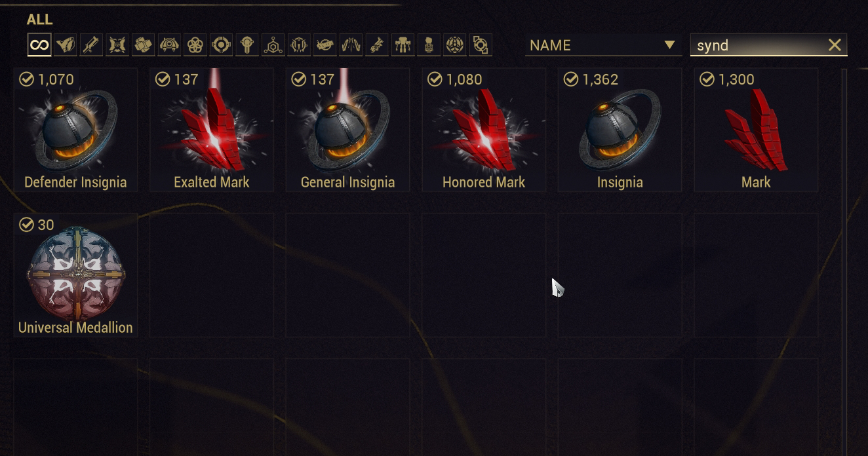Screen dimensions: 868x456
Task: Select the infinity 'All' category filter
Action: (39, 45)
